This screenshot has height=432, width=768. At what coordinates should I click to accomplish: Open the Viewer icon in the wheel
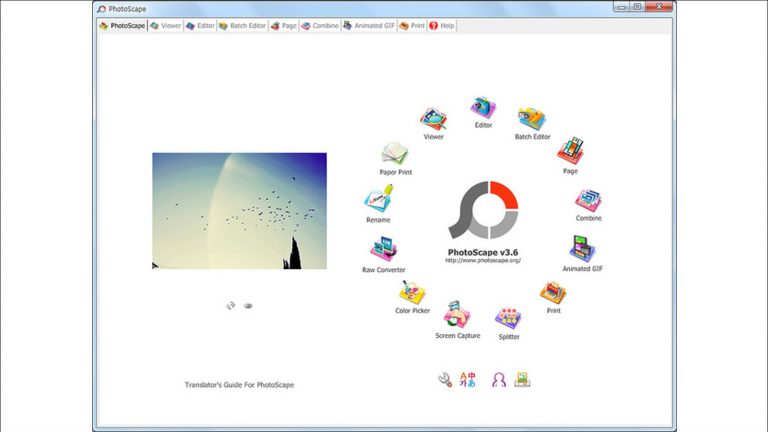(x=433, y=120)
